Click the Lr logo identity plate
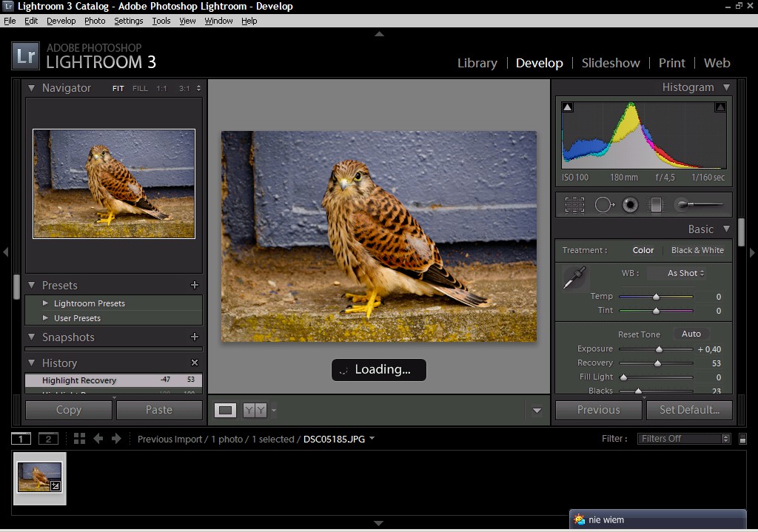 tap(24, 56)
